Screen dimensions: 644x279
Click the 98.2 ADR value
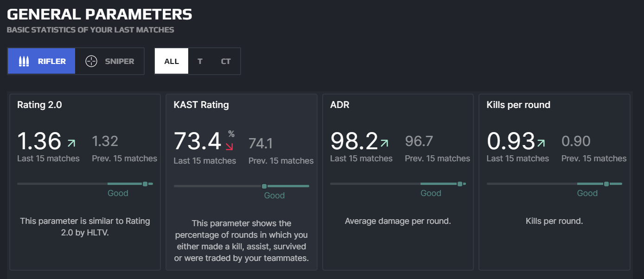(354, 141)
